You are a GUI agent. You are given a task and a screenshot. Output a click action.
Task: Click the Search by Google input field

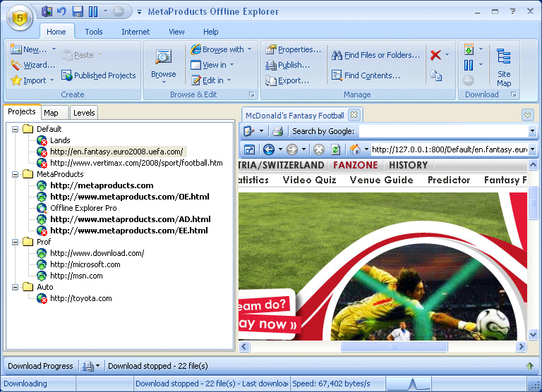coord(443,131)
